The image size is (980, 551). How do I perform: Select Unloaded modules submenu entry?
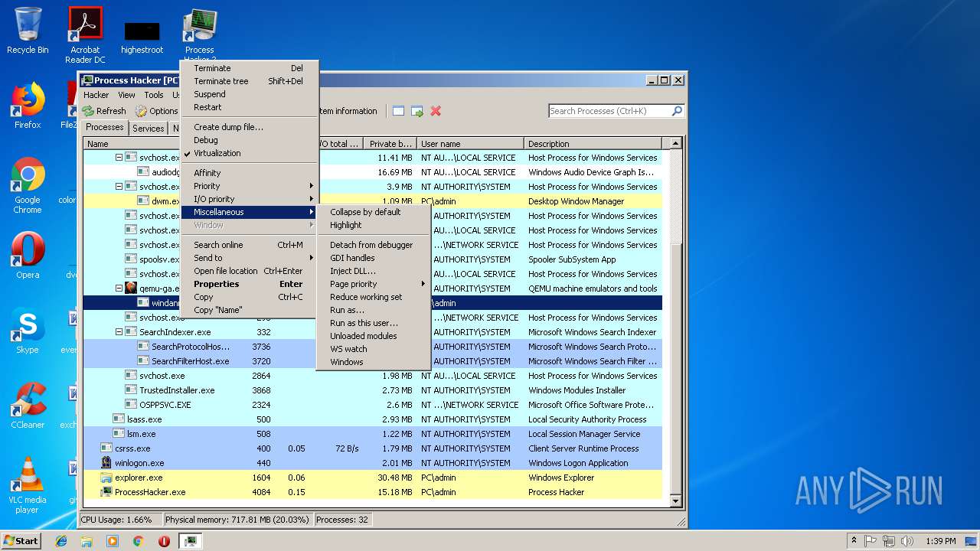(x=374, y=336)
